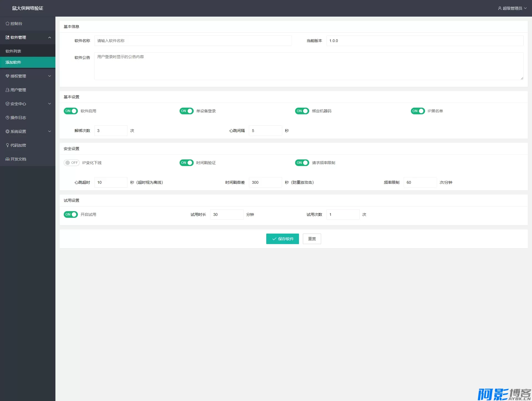This screenshot has width=532, height=401.
Task: Click the 保存软件 button
Action: pyautogui.click(x=282, y=239)
